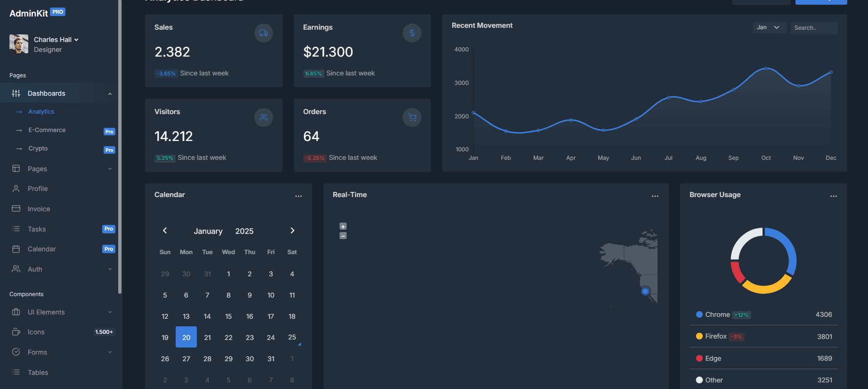Viewport: 868px width, 389px height.
Task: Select January 20 in the calendar
Action: click(x=186, y=337)
